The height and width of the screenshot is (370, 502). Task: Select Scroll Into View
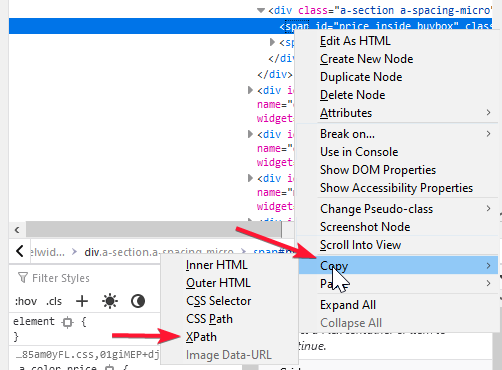(360, 245)
